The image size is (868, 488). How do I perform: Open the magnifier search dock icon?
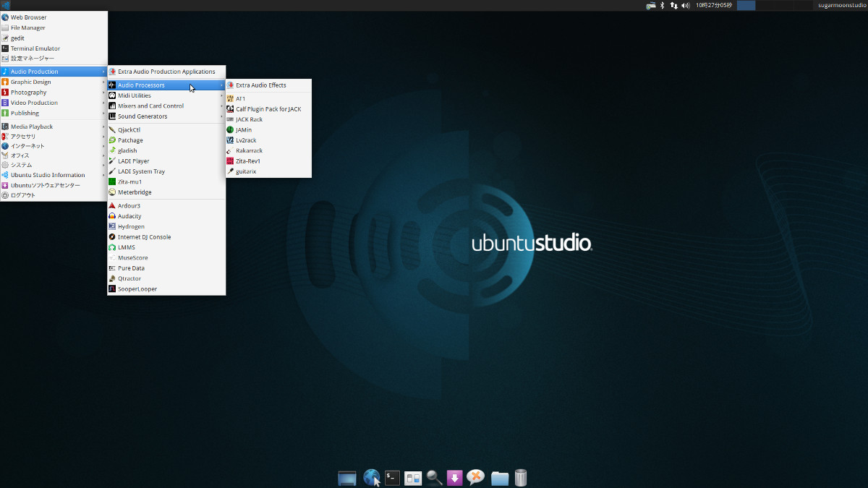(434, 477)
